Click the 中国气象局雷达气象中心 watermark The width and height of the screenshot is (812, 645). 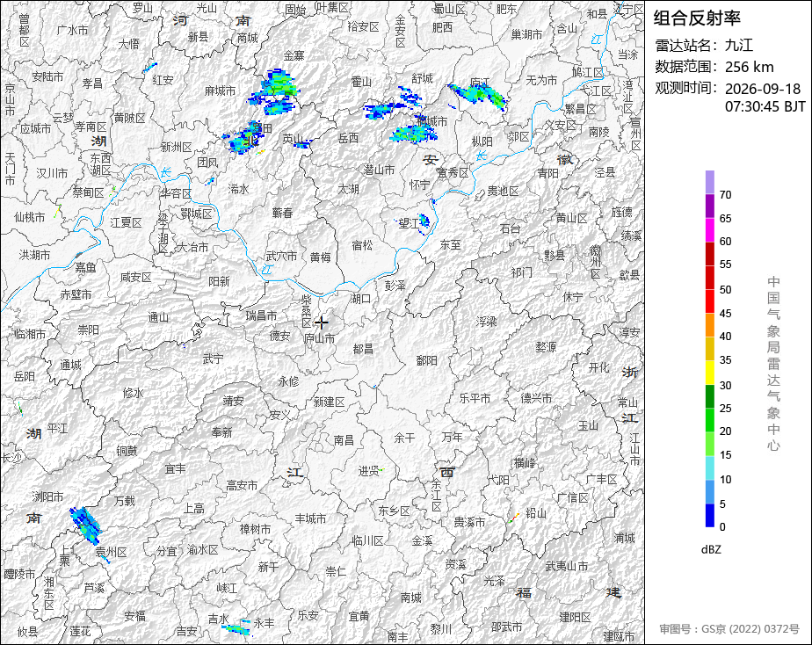coord(773,364)
